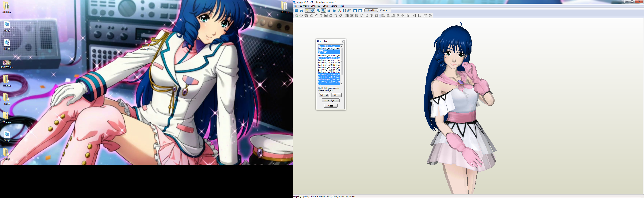Viewport: 644px width, 198px height.
Task: Click the insert image picture icon
Action: 326,16
